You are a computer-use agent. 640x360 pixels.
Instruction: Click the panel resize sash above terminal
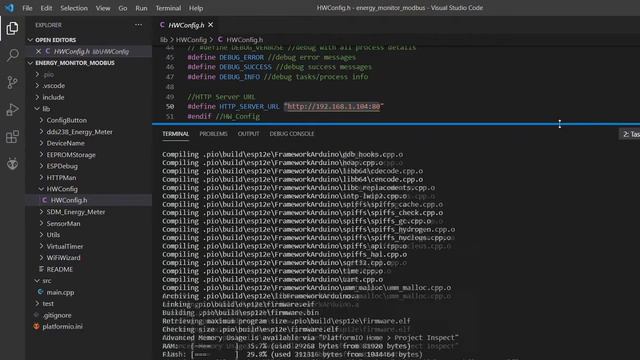(x=396, y=124)
